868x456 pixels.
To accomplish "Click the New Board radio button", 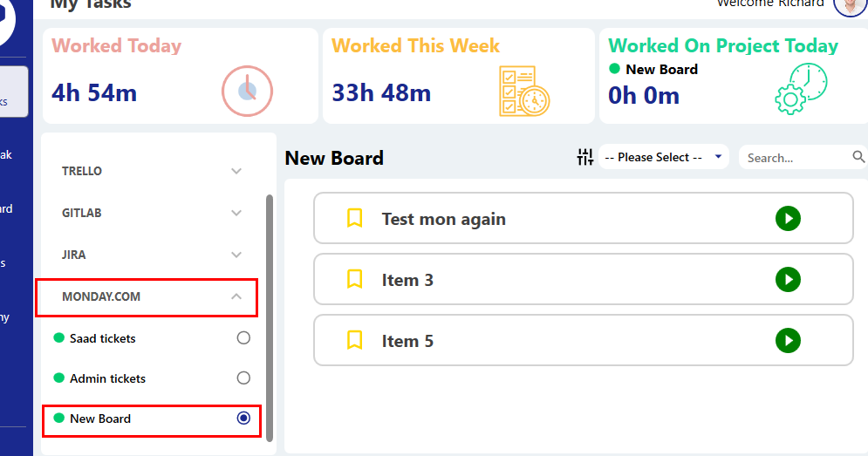I will click(x=243, y=419).
